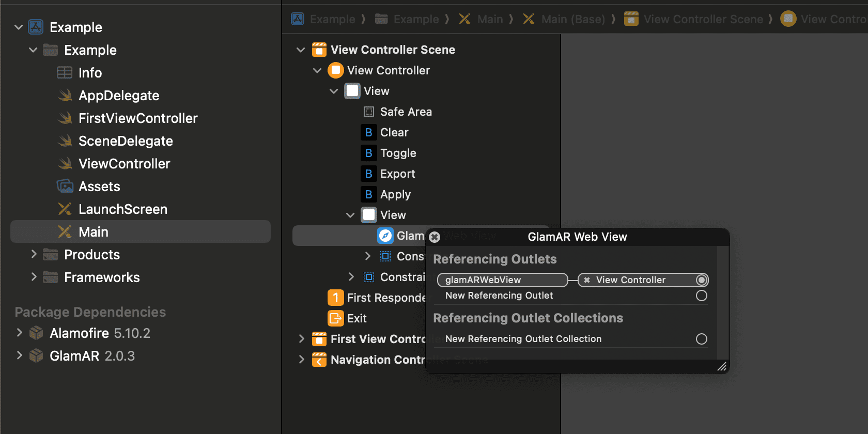The height and width of the screenshot is (434, 868).
Task: Disconnect the View Controller outlet with x
Action: pyautogui.click(x=587, y=280)
